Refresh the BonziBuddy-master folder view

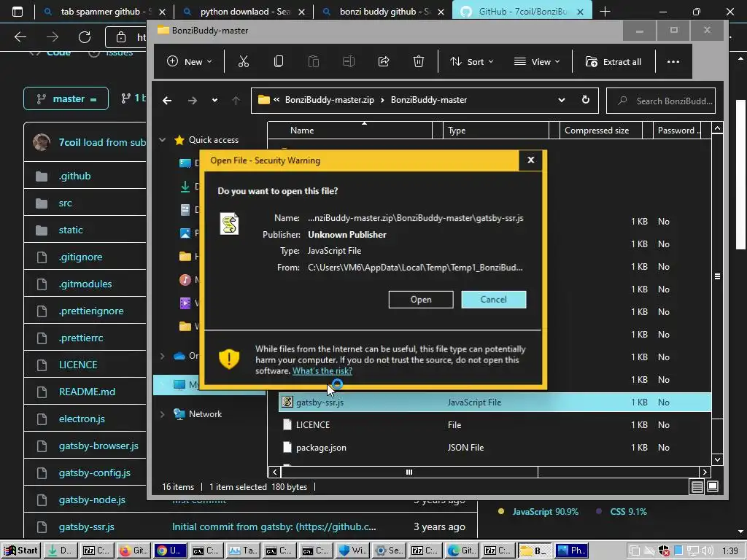(x=586, y=100)
